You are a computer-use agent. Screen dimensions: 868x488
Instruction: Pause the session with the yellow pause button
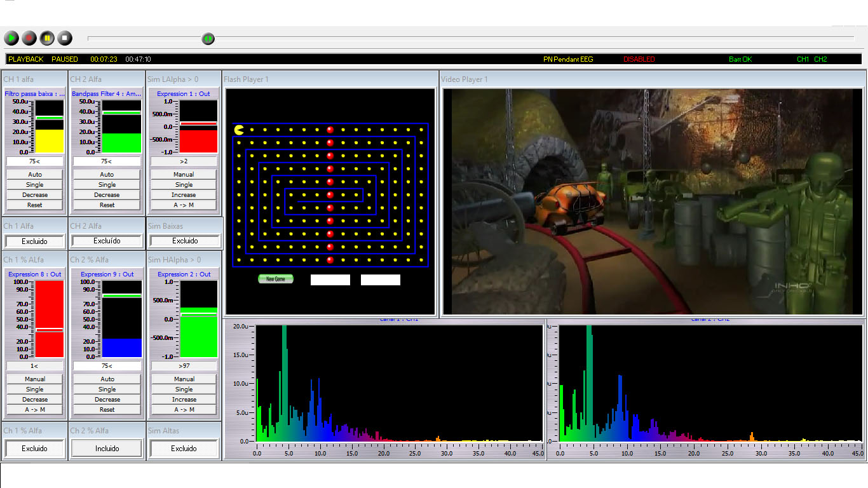click(47, 38)
